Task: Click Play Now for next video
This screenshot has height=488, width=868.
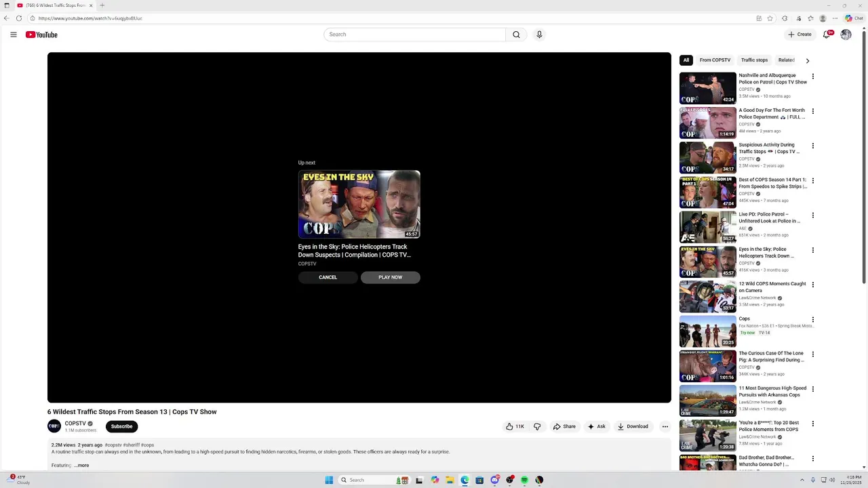Action: coord(391,277)
